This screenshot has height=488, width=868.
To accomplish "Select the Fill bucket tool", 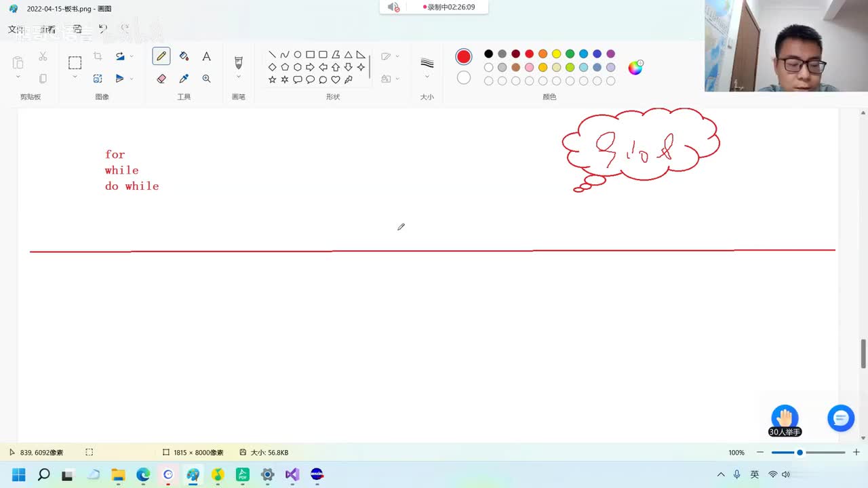I will tap(184, 56).
